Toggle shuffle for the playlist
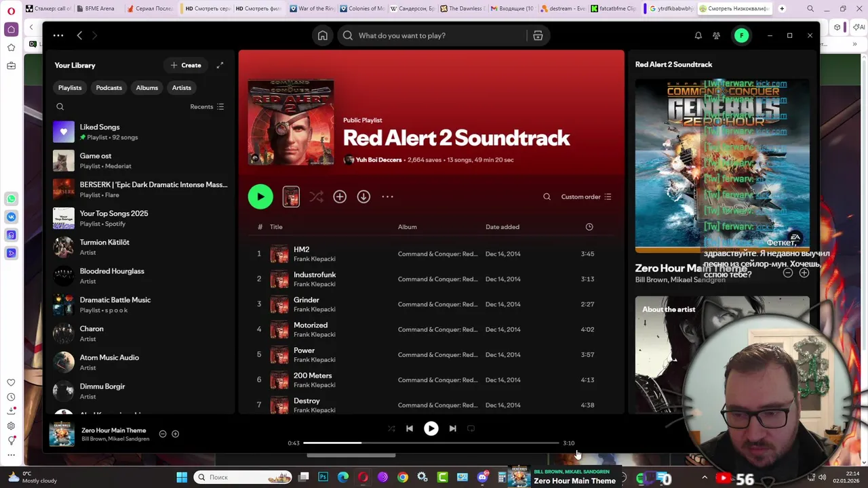868x488 pixels. 316,197
